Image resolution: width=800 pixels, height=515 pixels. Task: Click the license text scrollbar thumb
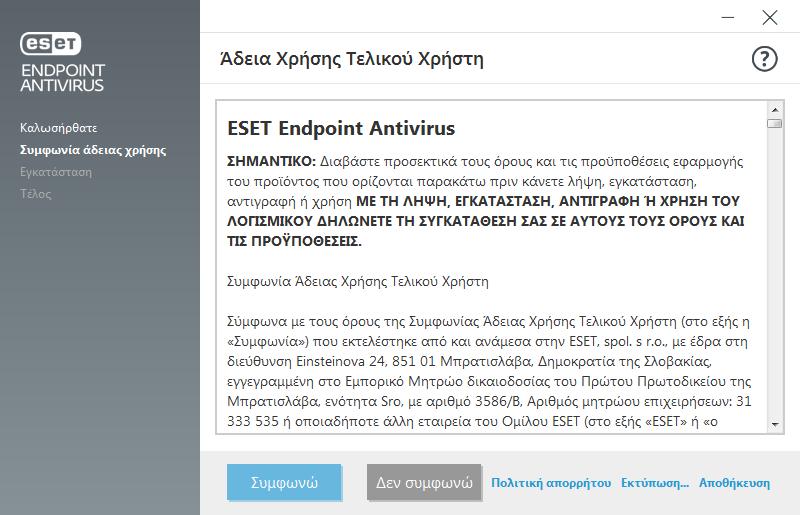tap(775, 124)
